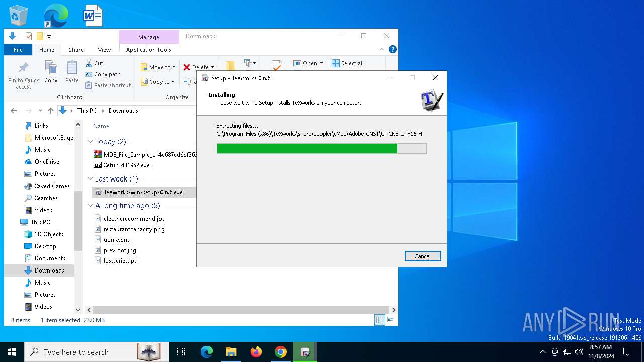Click Explorer help question mark icon
644x362 pixels.
pyautogui.click(x=393, y=49)
